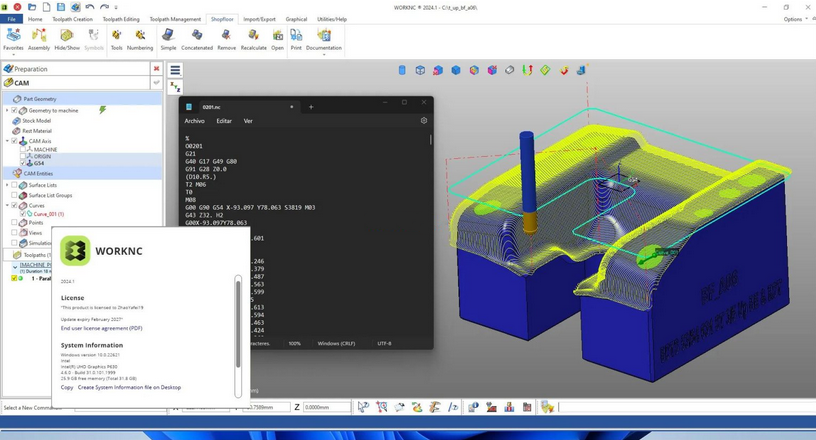Click the Numbering ribbon icon

point(140,40)
